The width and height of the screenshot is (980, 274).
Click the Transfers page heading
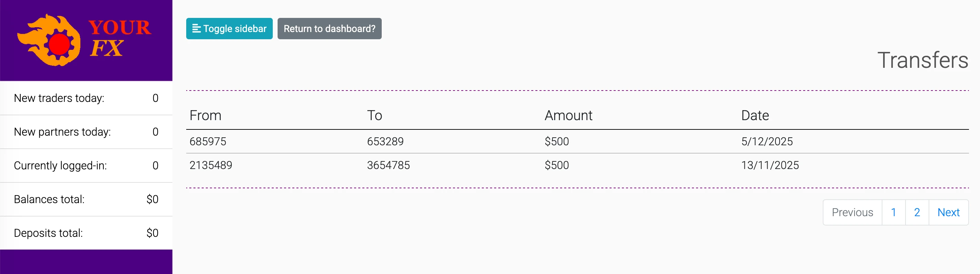point(922,61)
